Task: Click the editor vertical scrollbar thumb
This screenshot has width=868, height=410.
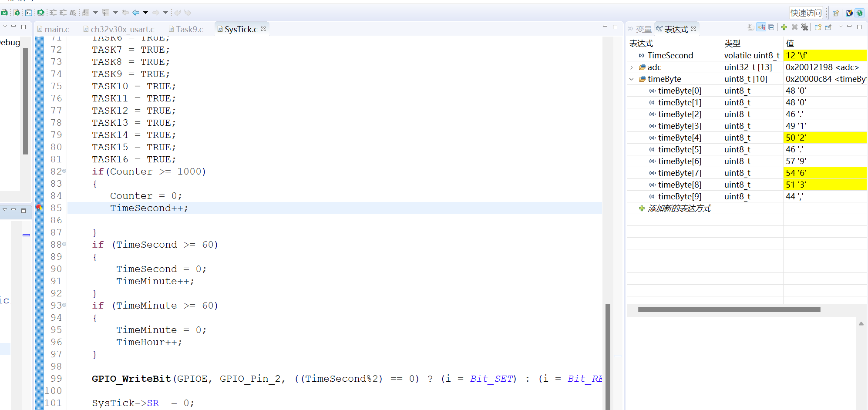Action: (x=608, y=356)
